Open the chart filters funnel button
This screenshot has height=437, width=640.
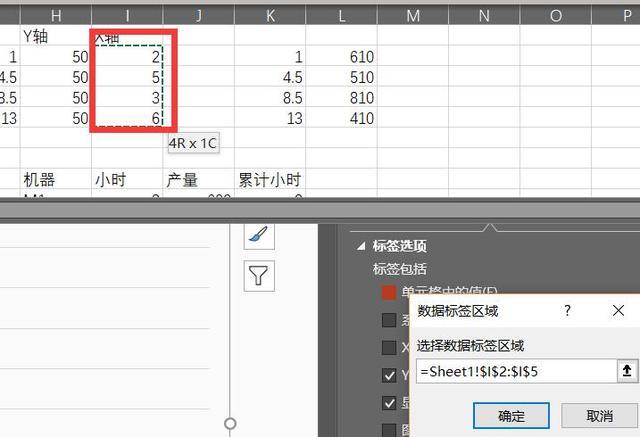point(259,276)
